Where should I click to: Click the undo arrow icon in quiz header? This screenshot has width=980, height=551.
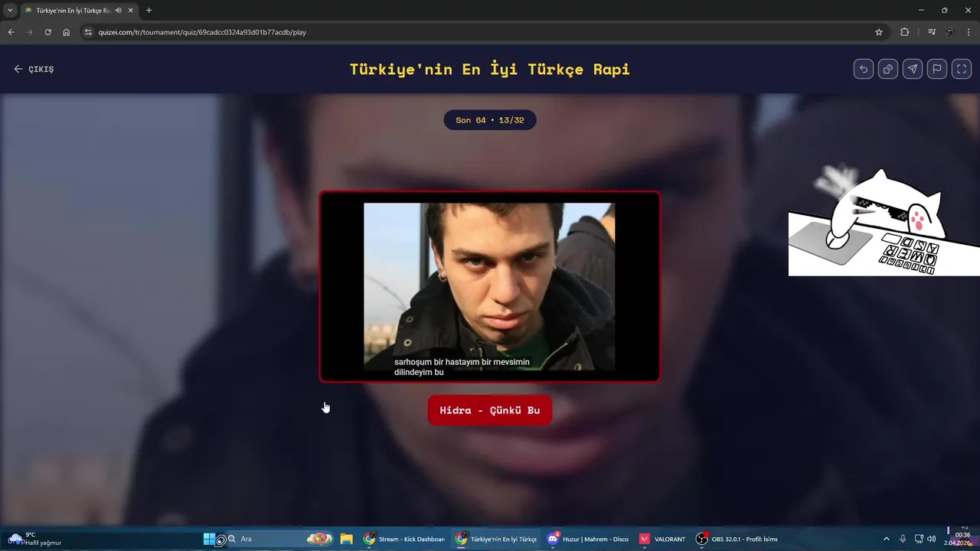coord(864,69)
